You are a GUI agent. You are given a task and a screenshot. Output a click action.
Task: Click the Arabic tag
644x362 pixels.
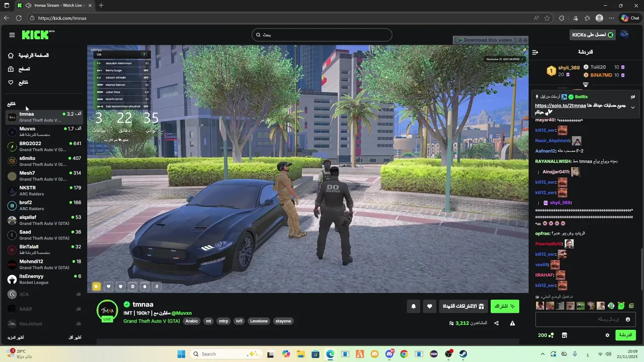click(192, 321)
